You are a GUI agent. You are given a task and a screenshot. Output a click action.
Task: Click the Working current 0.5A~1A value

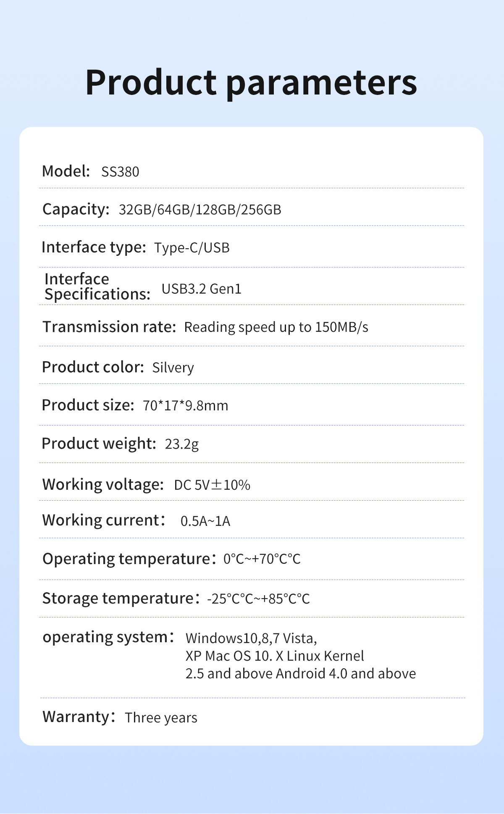tap(205, 521)
